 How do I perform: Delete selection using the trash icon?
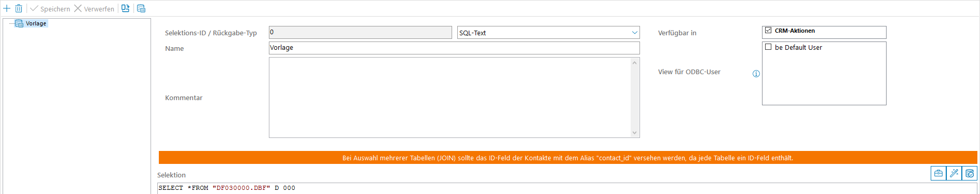pos(19,8)
